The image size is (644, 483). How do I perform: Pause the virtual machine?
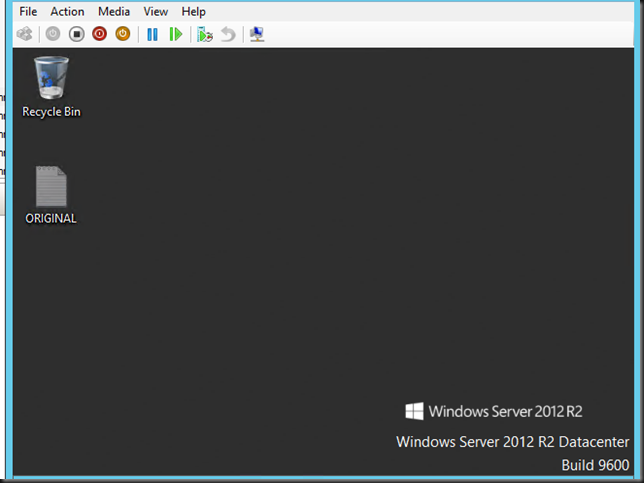(x=152, y=34)
